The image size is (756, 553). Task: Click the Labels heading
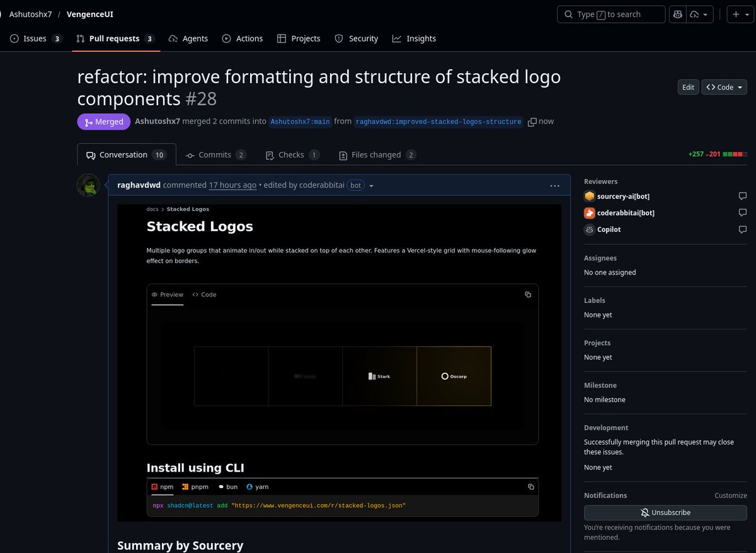pos(595,300)
